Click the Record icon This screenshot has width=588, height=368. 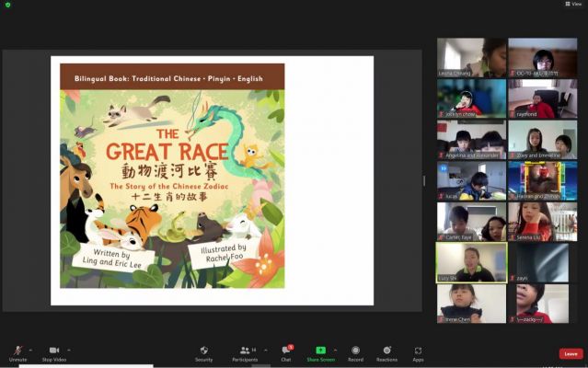point(355,350)
